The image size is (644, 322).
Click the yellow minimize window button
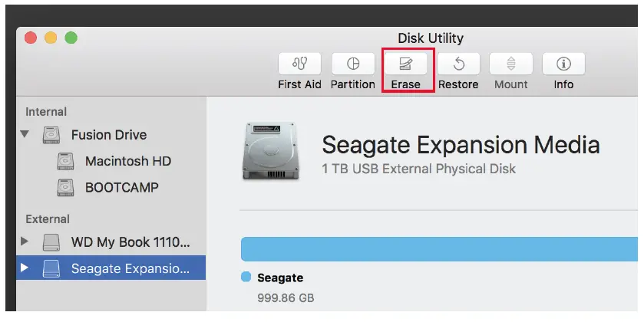click(x=51, y=38)
